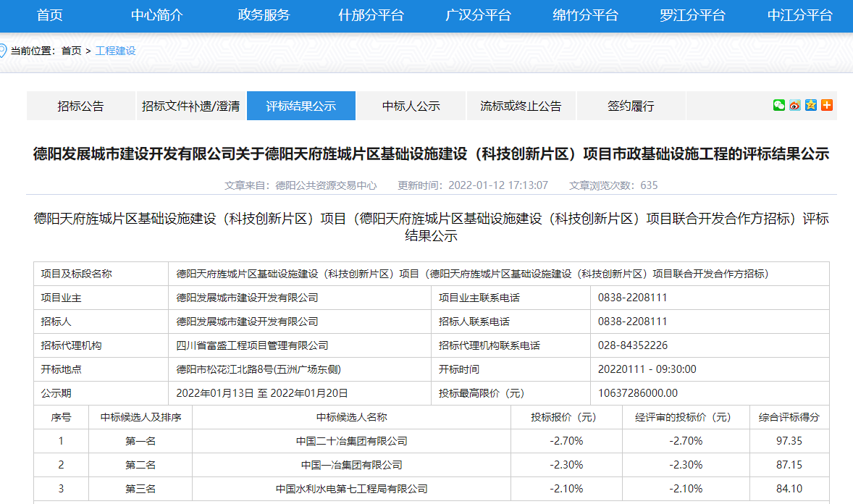Screen dimensions: 853x504
Task: Share page via WeChat icon
Action: (x=779, y=105)
